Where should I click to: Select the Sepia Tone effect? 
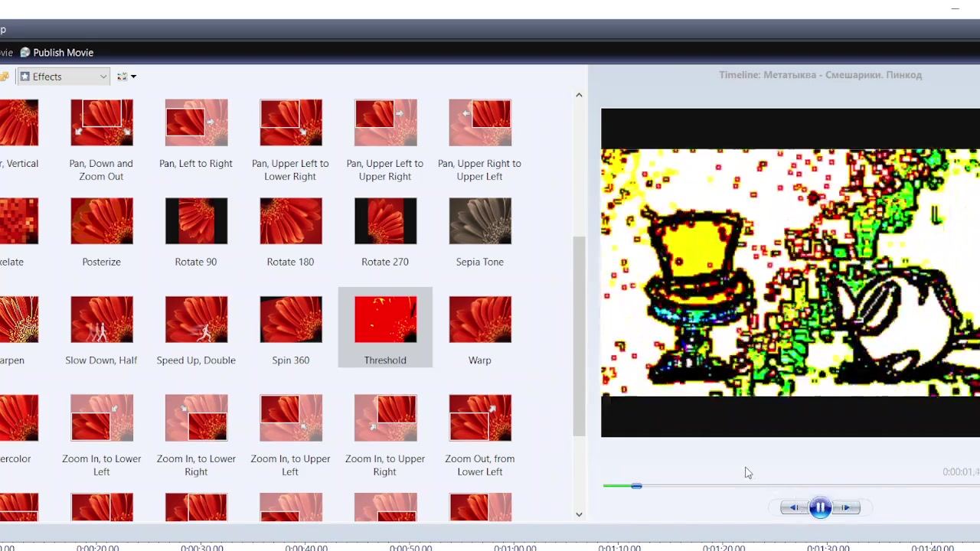[x=479, y=222]
